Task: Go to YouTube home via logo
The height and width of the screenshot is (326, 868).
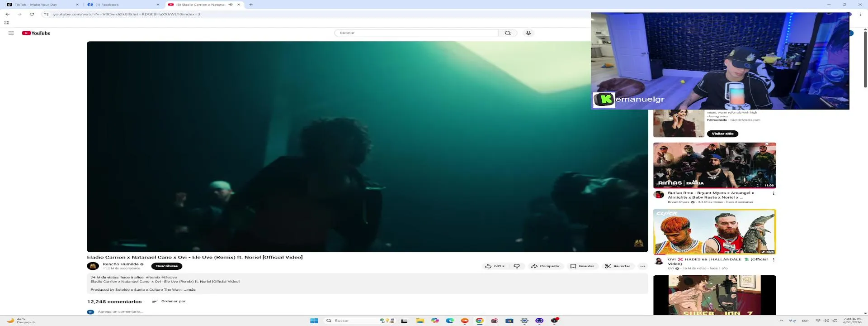Action: click(36, 33)
